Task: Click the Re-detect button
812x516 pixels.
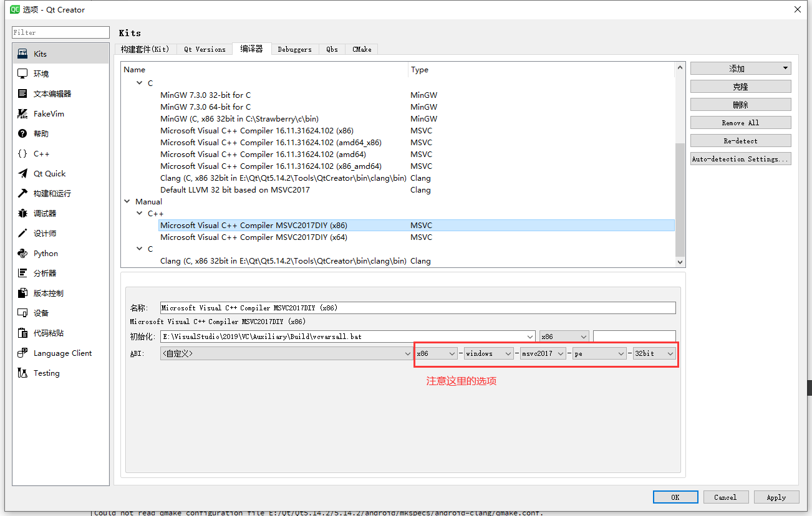Action: pyautogui.click(x=740, y=141)
